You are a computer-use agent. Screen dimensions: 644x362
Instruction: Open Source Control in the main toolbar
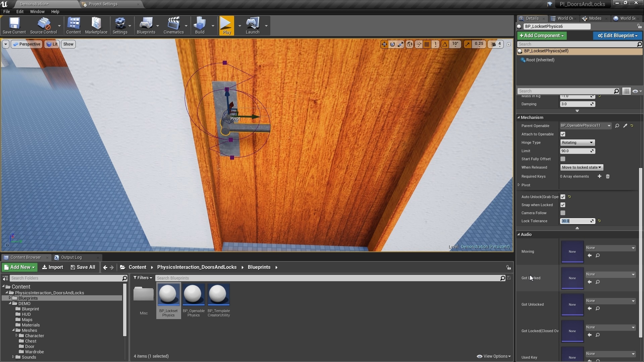tap(43, 25)
